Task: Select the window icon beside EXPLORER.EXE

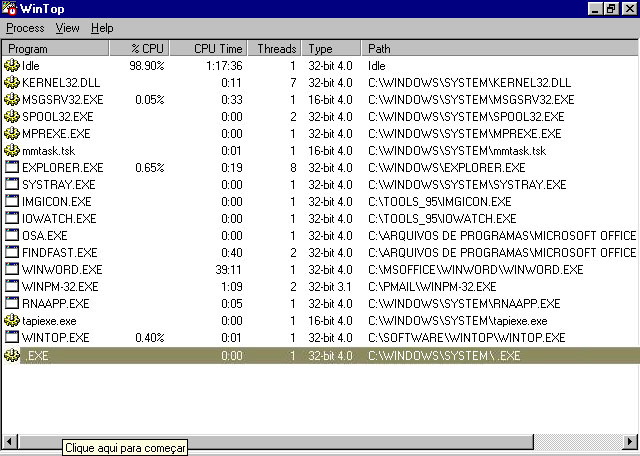Action: pos(12,167)
